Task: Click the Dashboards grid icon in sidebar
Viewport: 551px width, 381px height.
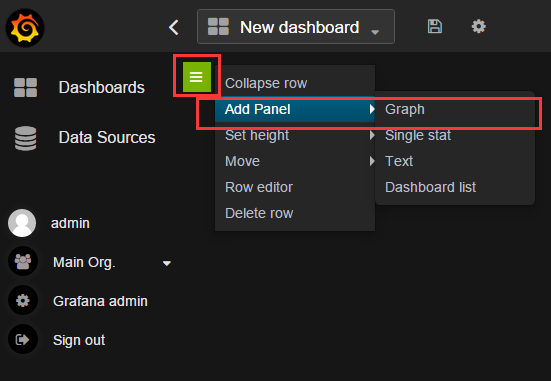Action: point(25,88)
